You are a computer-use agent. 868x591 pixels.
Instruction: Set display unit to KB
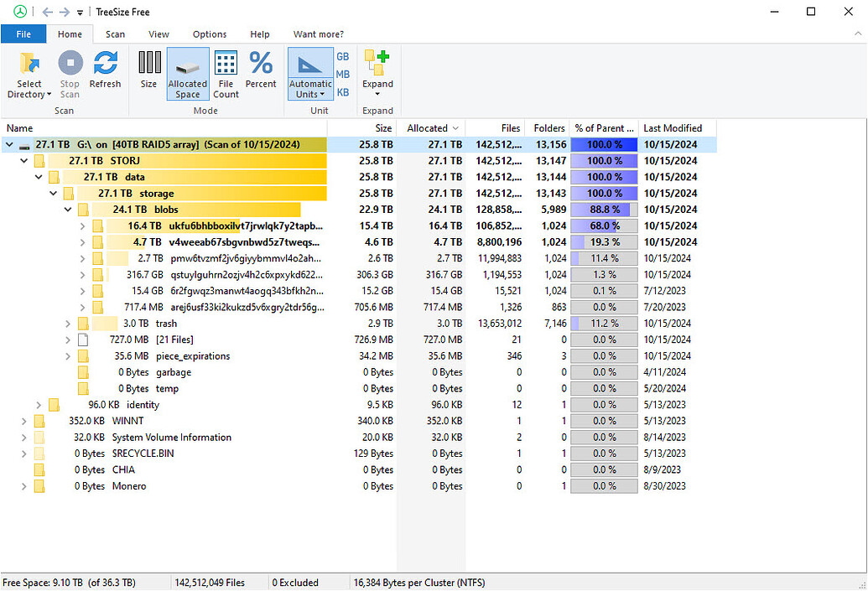pyautogui.click(x=343, y=92)
